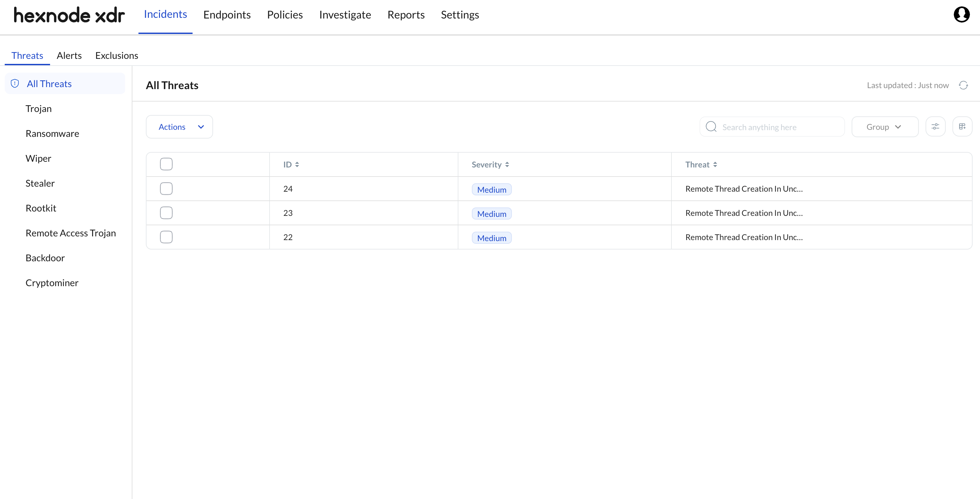Select the Ransomware threat category

click(52, 133)
